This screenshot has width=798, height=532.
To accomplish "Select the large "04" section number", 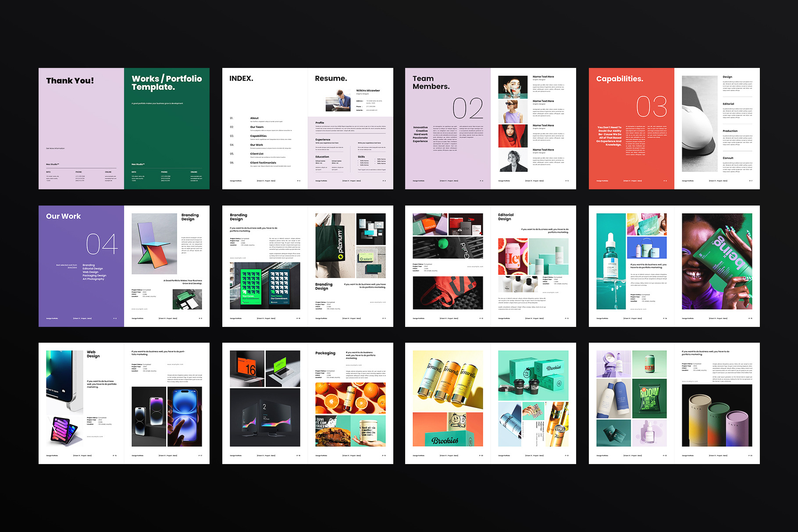I will click(102, 244).
